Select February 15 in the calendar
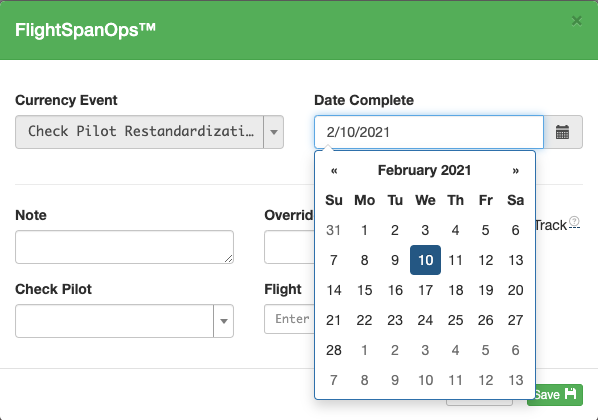Viewport: 598px width, 420px height. [x=365, y=290]
